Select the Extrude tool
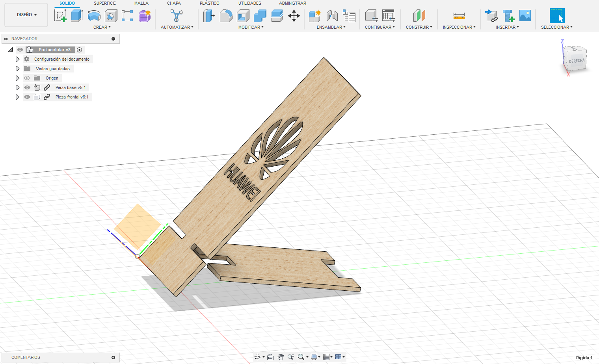599x364 pixels. 77,16
